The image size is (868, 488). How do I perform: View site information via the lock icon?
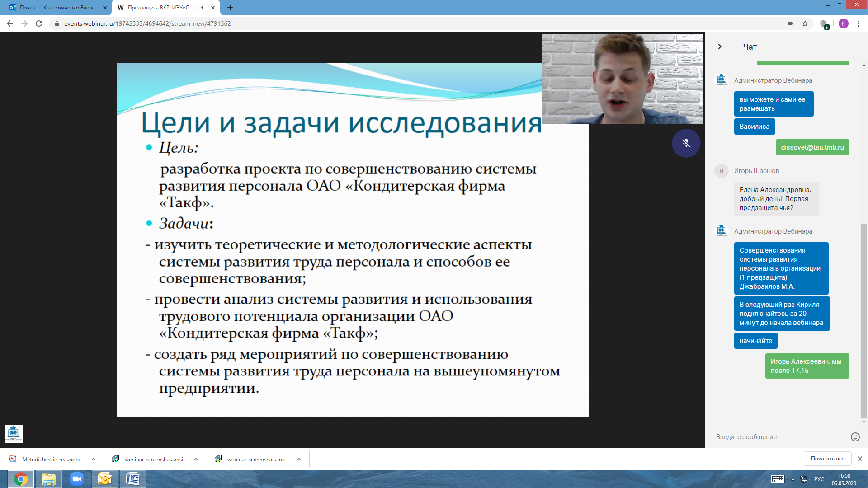tap(57, 23)
